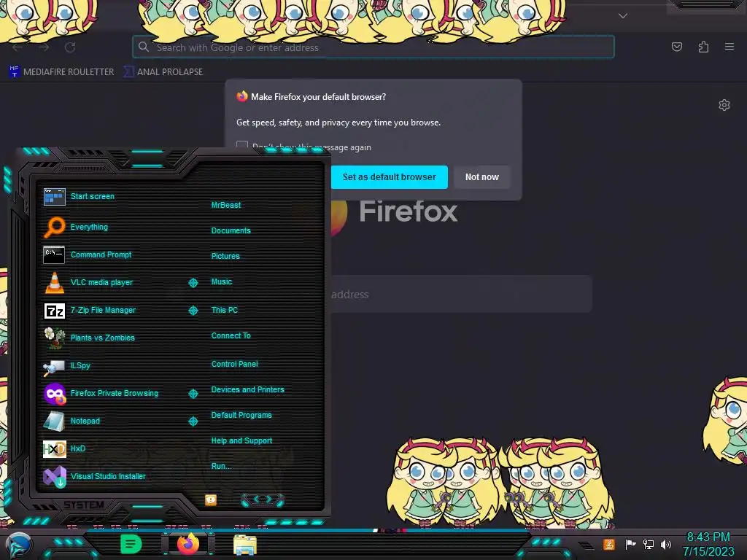Open Default Programs entry
The width and height of the screenshot is (747, 560).
tap(241, 415)
